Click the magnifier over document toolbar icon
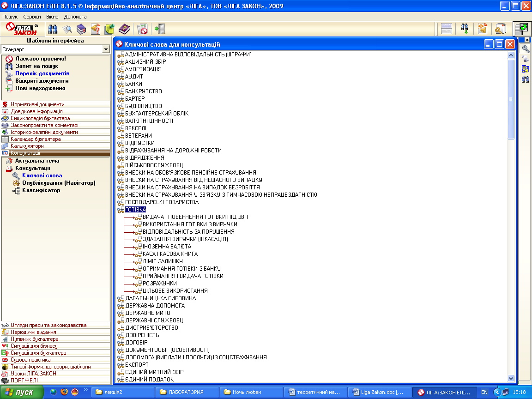 point(67,29)
